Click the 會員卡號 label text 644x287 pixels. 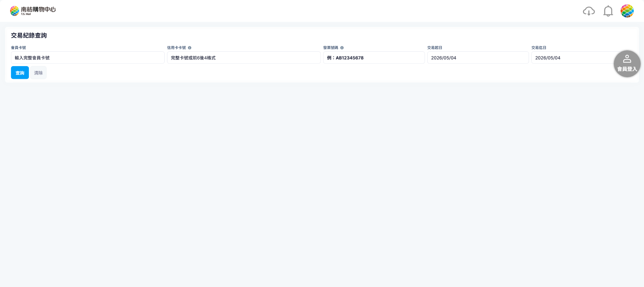[x=18, y=48]
